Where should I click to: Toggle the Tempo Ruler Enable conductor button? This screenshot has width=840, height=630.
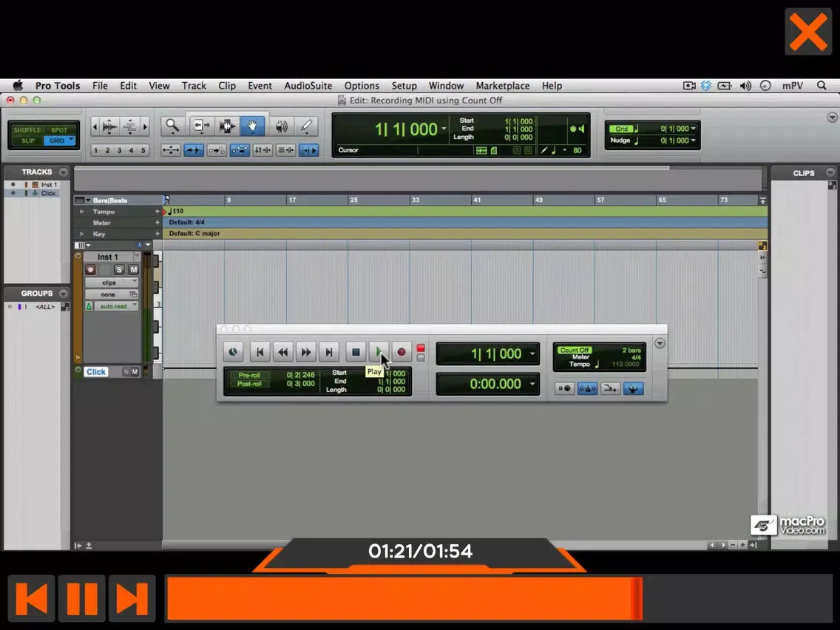tap(633, 388)
